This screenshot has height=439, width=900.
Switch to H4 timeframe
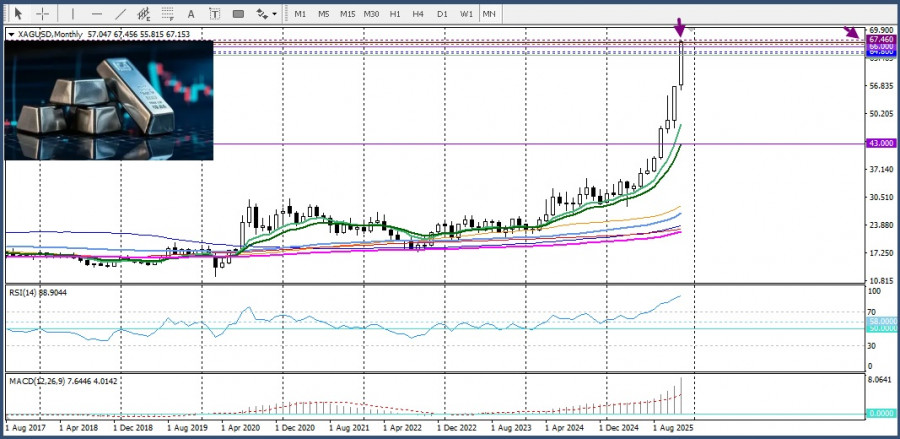tap(418, 14)
